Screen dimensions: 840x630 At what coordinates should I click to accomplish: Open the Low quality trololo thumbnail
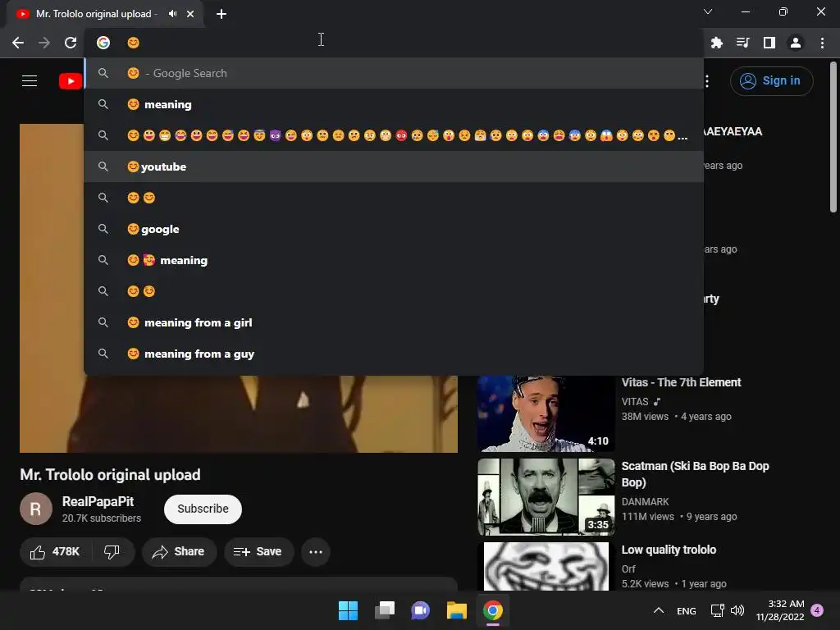tap(546, 566)
